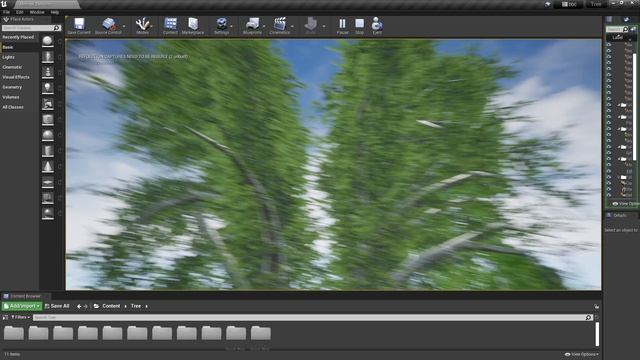Select the Visual Effects category

(16, 77)
